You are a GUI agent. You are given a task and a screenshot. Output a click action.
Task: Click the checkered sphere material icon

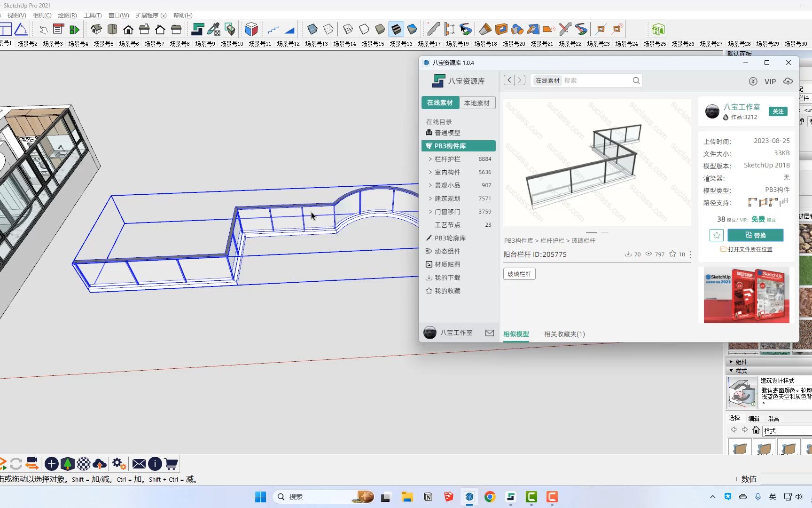pos(84,464)
